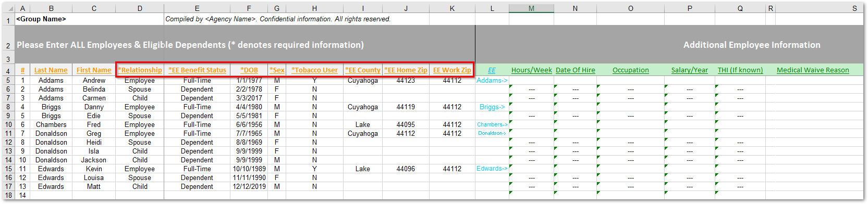This screenshot has width=868, height=204.
Task: Select the first name cell 'Belinda'
Action: (94, 89)
